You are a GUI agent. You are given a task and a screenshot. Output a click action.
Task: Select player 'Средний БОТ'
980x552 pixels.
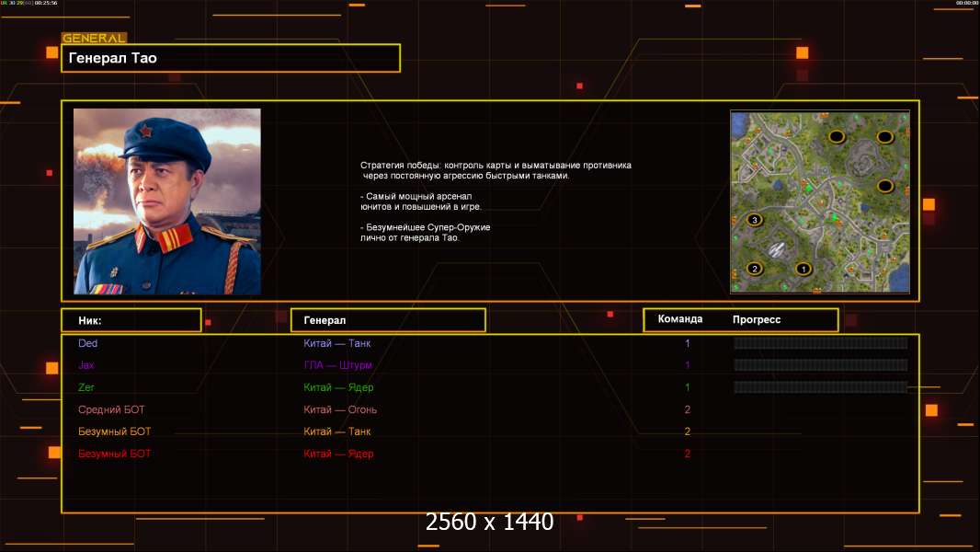pyautogui.click(x=111, y=409)
